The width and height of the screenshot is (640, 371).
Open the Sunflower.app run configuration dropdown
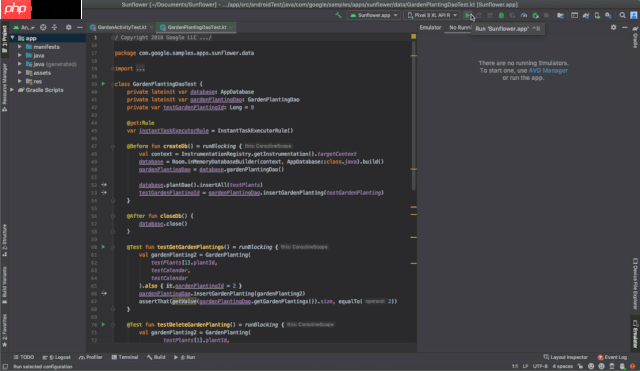373,15
